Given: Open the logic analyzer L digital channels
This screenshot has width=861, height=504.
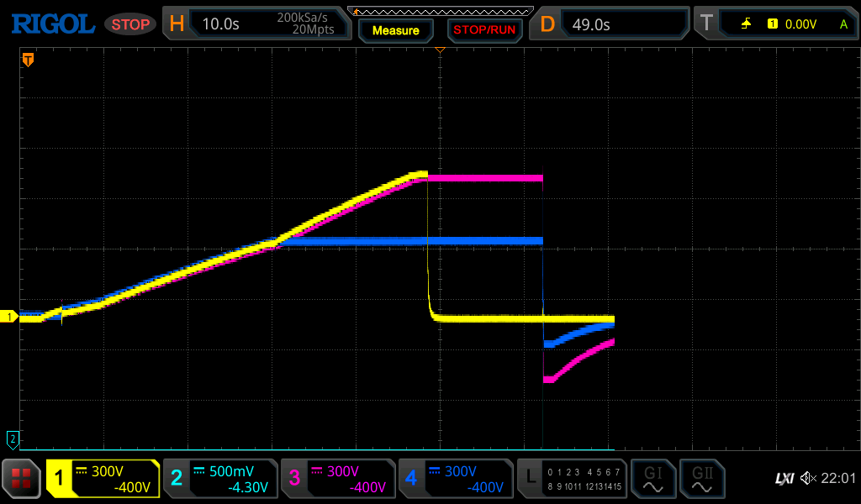Looking at the screenshot, I should coord(572,479).
